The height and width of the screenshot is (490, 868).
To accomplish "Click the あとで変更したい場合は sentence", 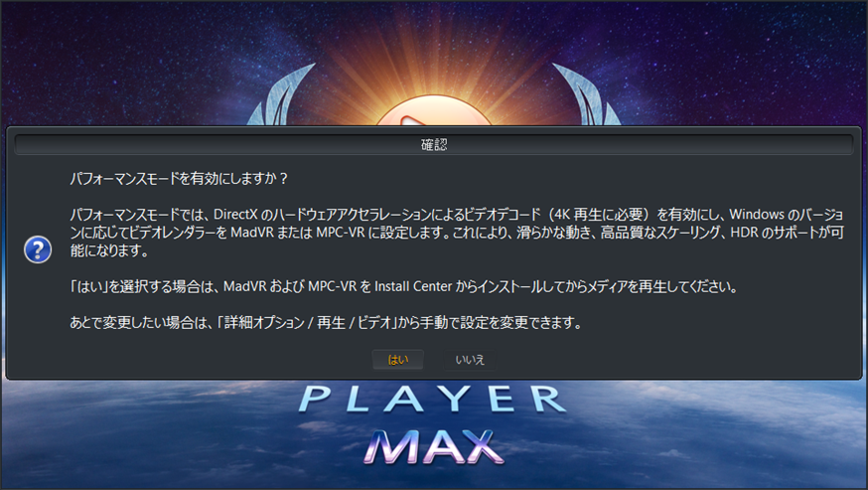I will 325,323.
